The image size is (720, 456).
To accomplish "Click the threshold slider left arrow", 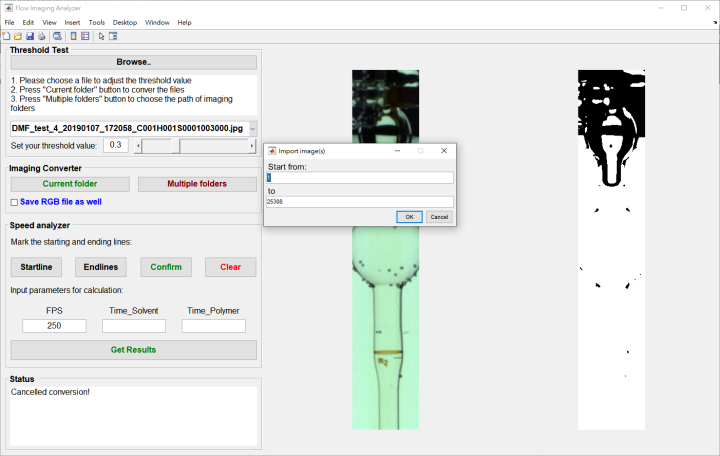I will (138, 146).
